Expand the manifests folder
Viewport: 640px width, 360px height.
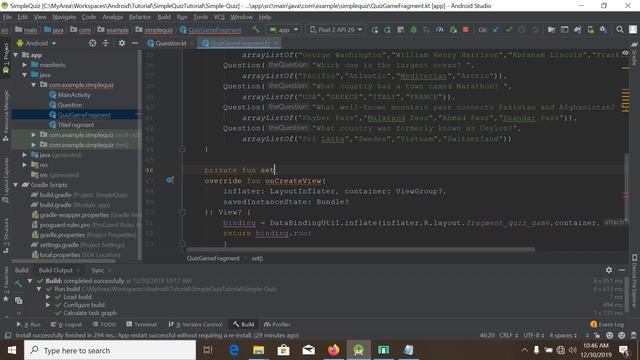click(24, 64)
